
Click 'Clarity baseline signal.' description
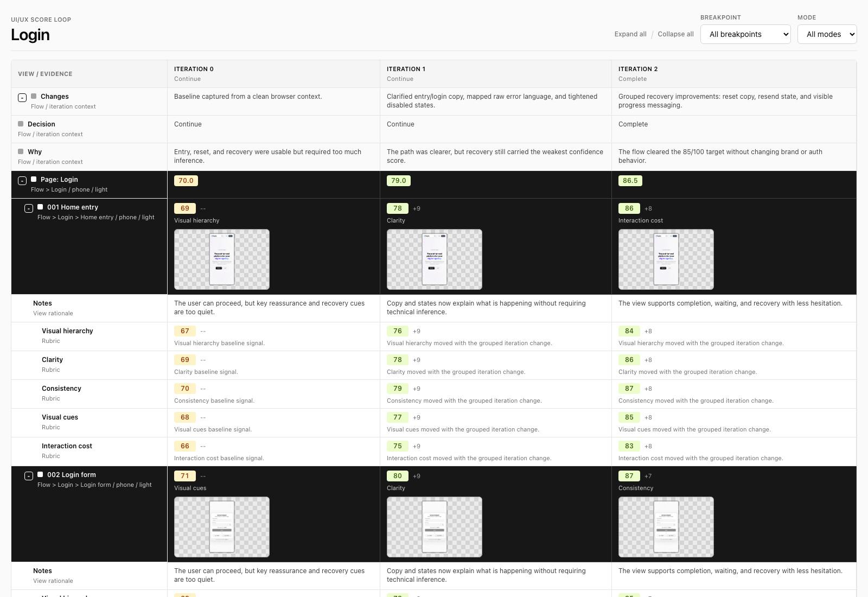pyautogui.click(x=206, y=372)
